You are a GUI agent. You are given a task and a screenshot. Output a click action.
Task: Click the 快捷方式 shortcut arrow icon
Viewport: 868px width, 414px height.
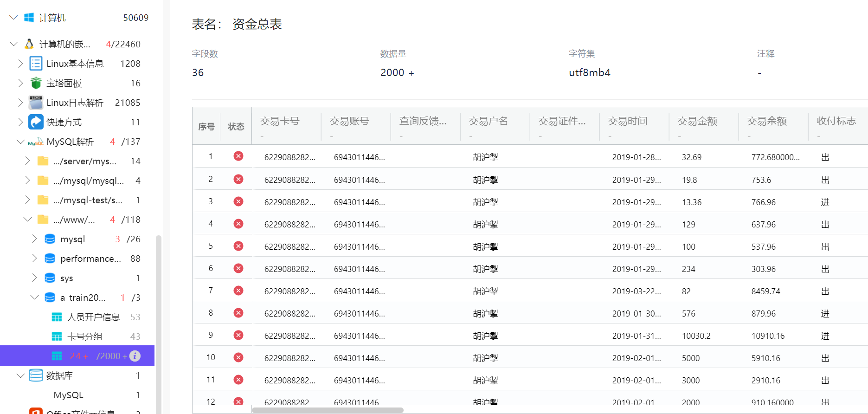(x=36, y=122)
